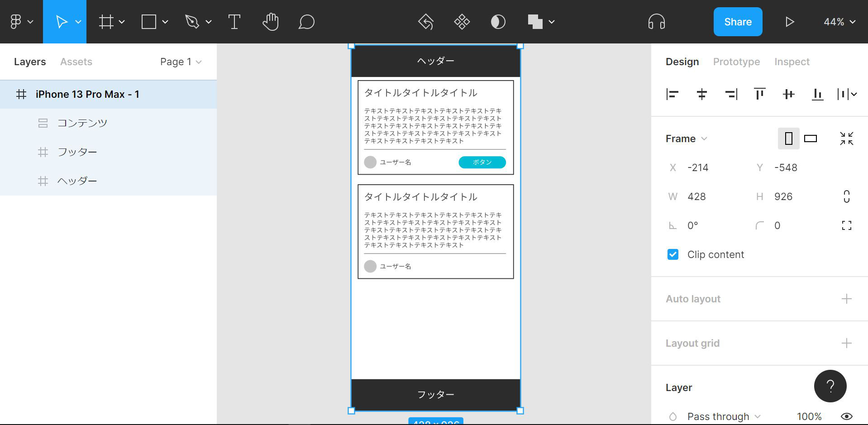Switch to the Layers tab
This screenshot has width=868, height=425.
[x=30, y=62]
